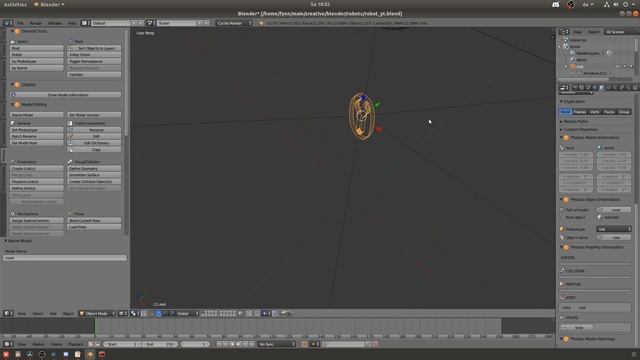640x360 pixels.
Task: Click the Sort Objects to Layers button
Action: 94,48
